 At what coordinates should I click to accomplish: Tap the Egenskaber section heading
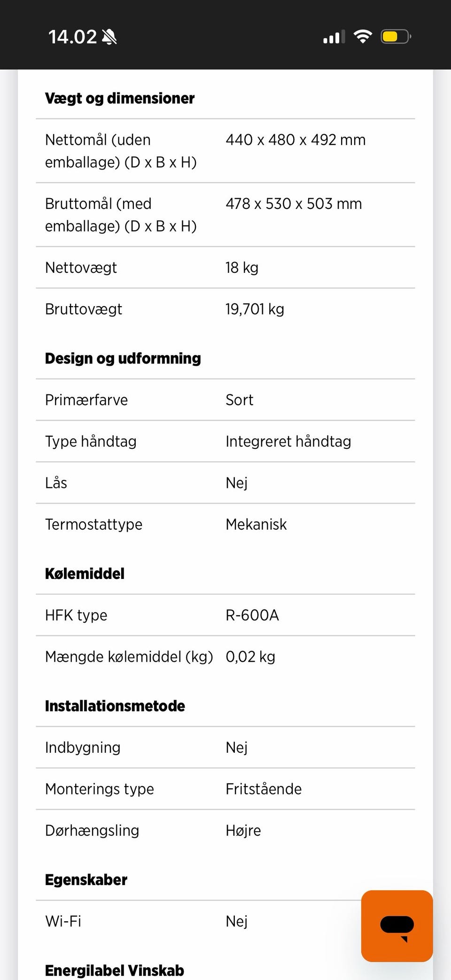tap(86, 880)
